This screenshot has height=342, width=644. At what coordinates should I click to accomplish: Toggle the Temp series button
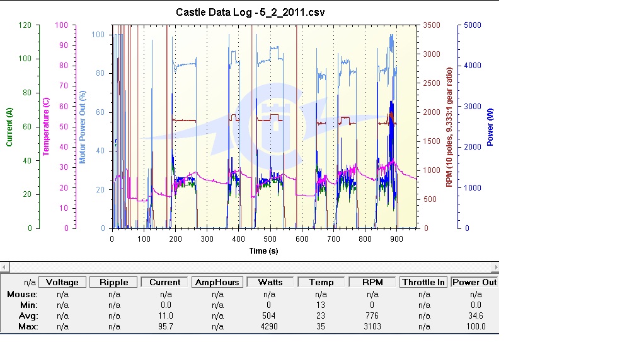point(321,283)
